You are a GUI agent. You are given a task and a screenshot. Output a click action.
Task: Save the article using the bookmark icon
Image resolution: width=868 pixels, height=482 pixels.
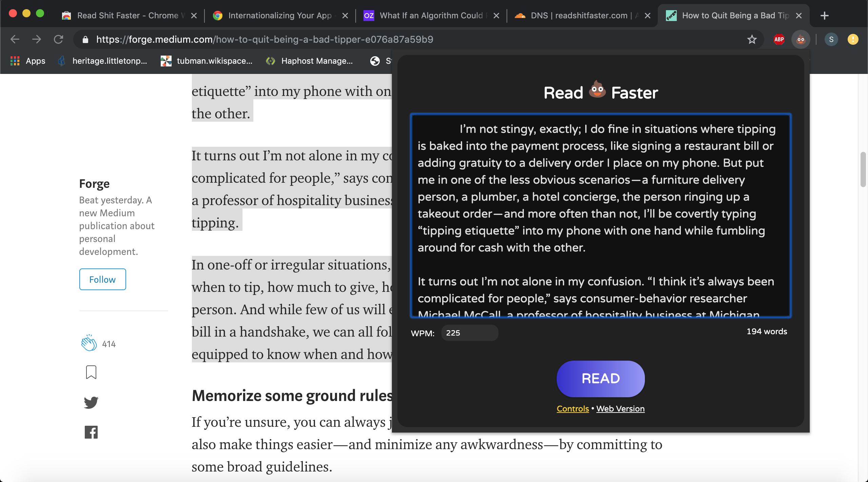coord(91,372)
